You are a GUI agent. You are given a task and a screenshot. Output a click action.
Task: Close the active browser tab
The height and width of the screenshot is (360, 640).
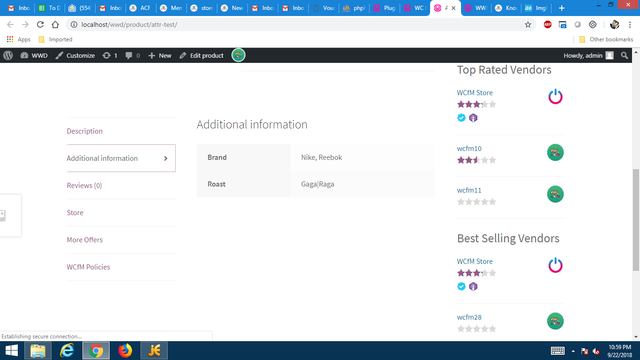453,8
